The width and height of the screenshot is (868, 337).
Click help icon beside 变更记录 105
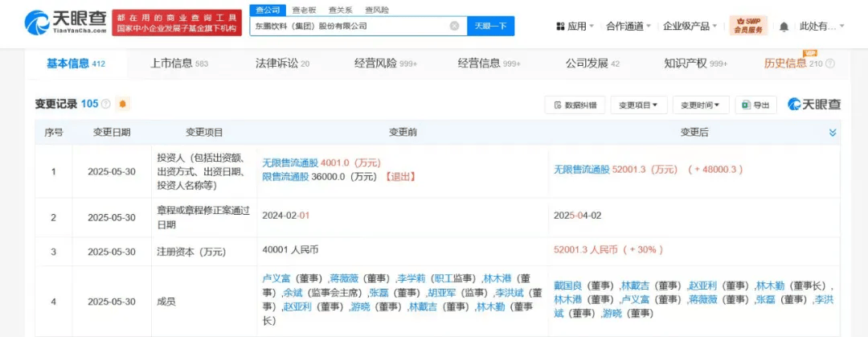(x=106, y=104)
